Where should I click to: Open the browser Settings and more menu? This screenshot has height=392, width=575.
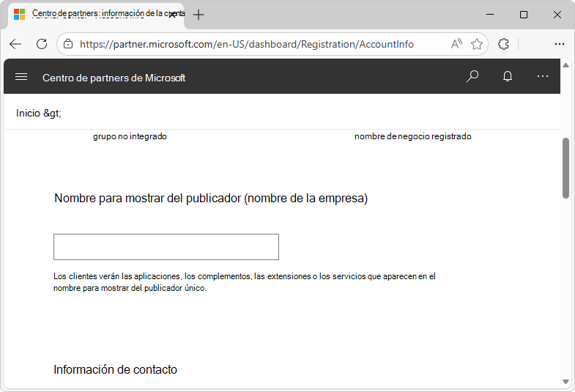[559, 44]
